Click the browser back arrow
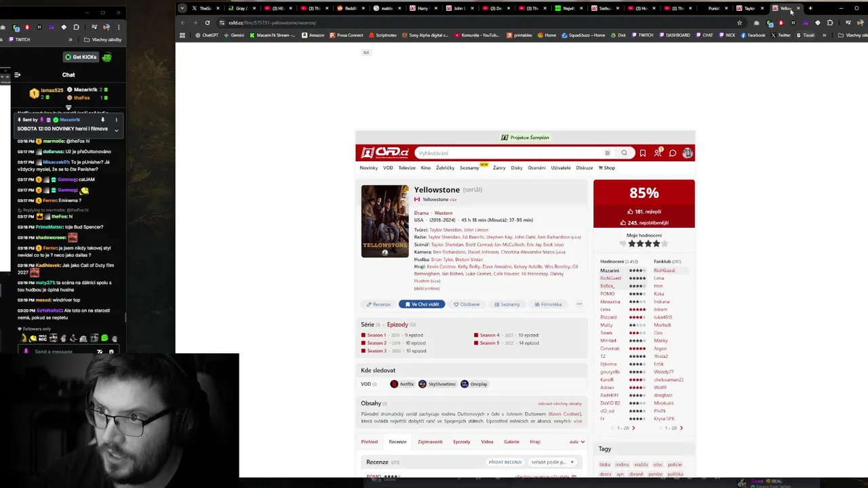Screen dimensions: 868x488 (182, 22)
